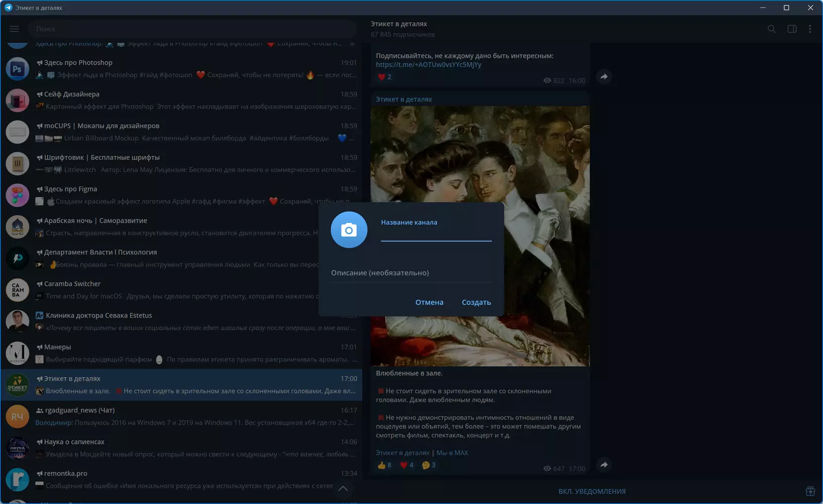Open the painting image in the post
This screenshot has height=504, width=823.
pos(480,236)
